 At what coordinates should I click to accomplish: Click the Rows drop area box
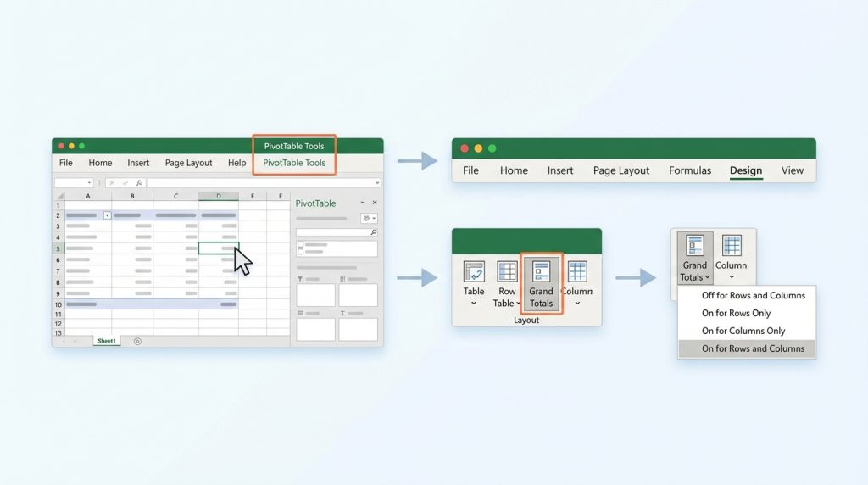315,330
